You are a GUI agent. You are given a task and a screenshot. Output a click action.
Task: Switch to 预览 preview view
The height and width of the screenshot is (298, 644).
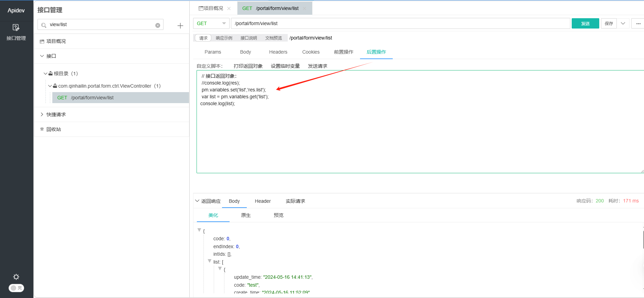(278, 215)
